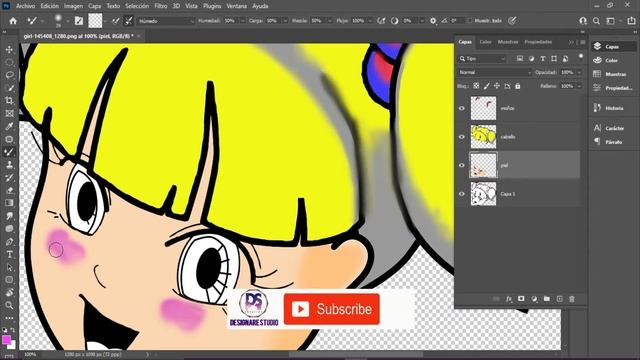Screen dimensions: 640x360
Task: Select the Zoom magnifier tool in toolbar
Action: tap(9, 305)
